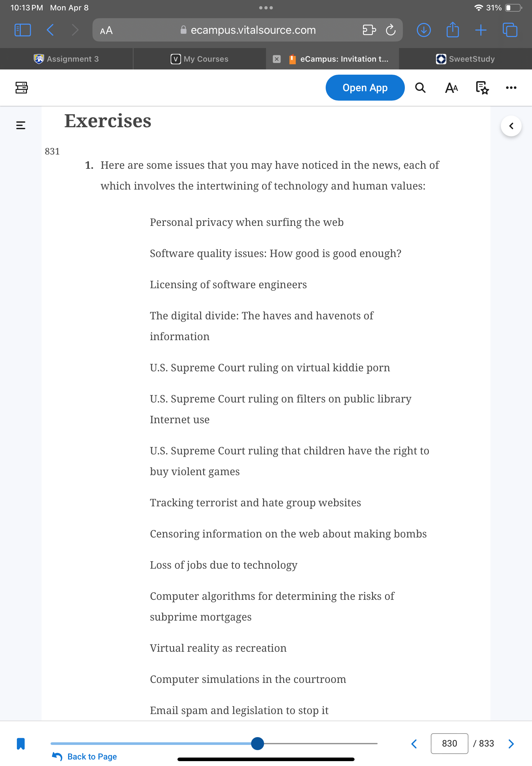Open text size settings in reader

[x=451, y=88]
